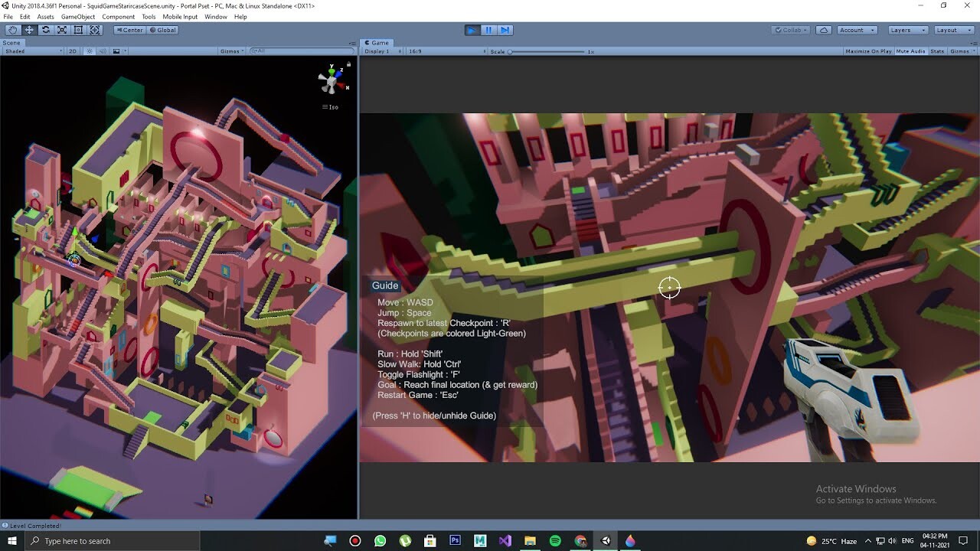Toggle scene audio
This screenshot has width=980, height=551.
[x=103, y=51]
